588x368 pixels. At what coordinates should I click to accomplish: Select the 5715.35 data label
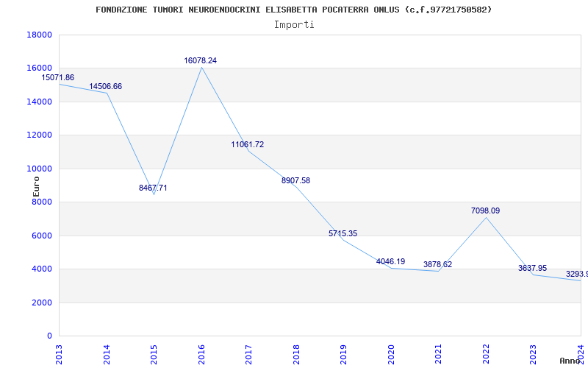coord(343,233)
